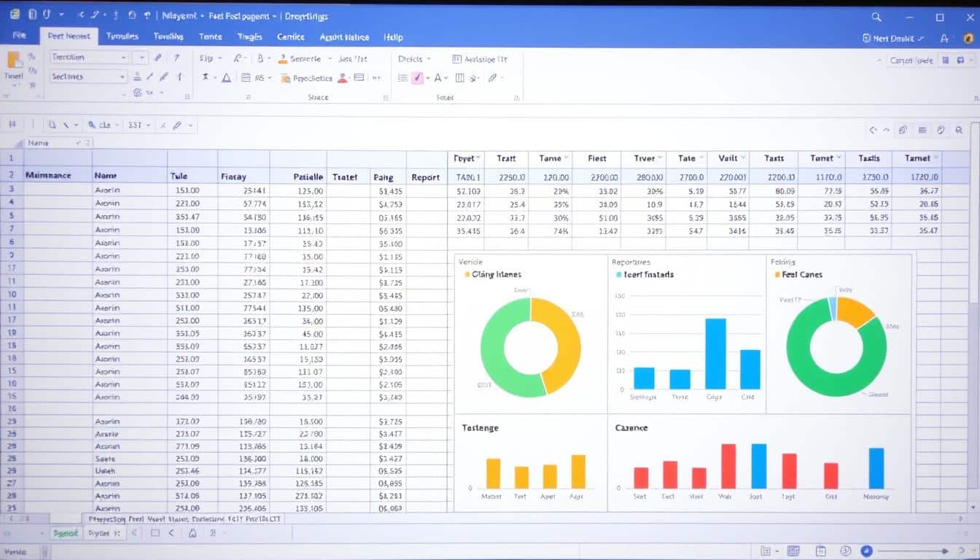Click the columns layout icon in ribbon

[459, 77]
